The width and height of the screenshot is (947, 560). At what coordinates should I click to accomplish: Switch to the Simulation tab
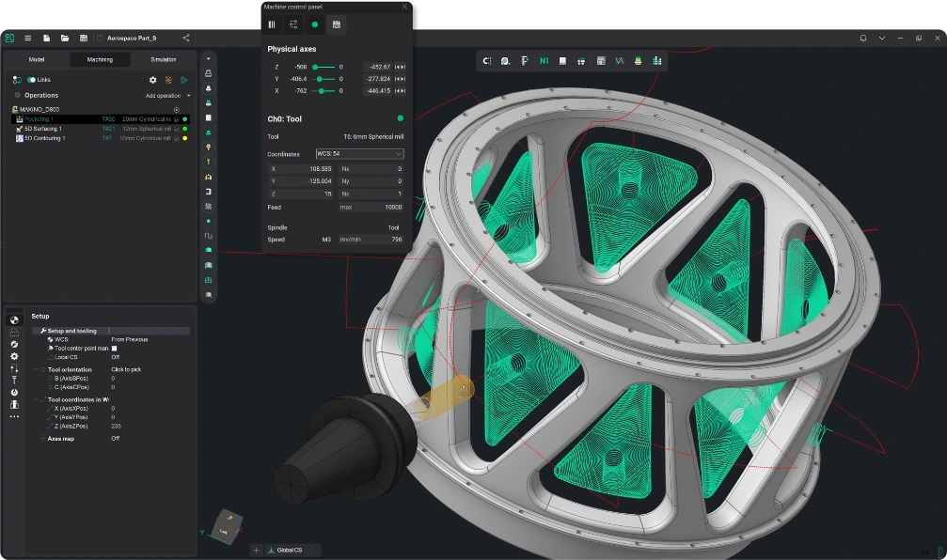[163, 59]
